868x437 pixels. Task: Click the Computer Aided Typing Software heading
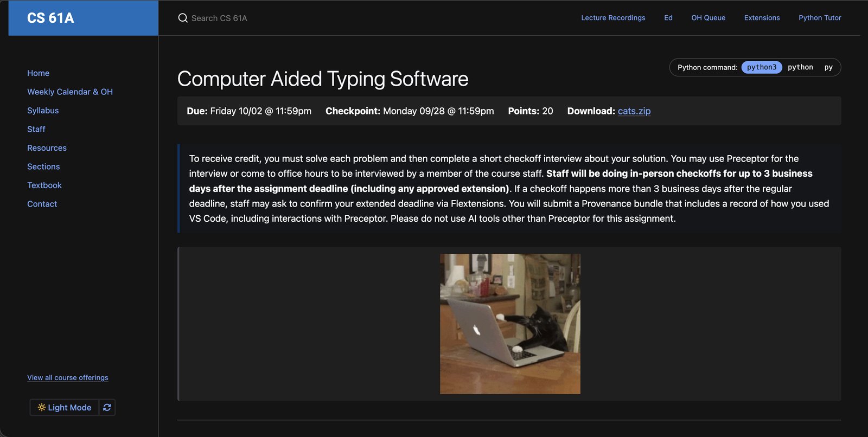click(323, 79)
